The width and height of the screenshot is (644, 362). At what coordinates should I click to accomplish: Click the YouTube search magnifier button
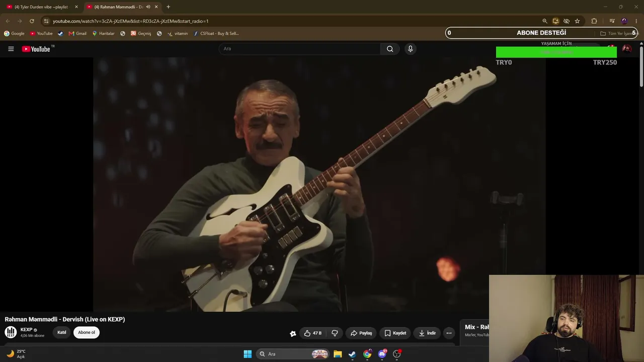pyautogui.click(x=390, y=49)
